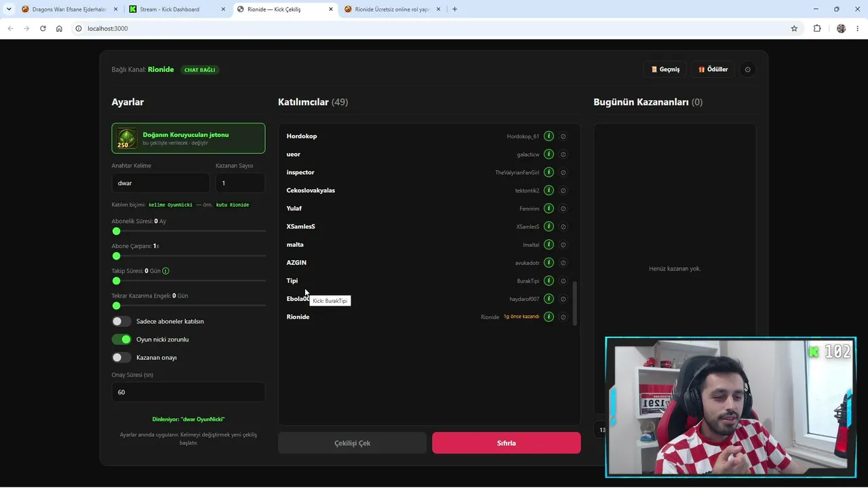Click the Kick username TheValyrianFanGirl
Screen dimensions: 868x488
pos(517,173)
